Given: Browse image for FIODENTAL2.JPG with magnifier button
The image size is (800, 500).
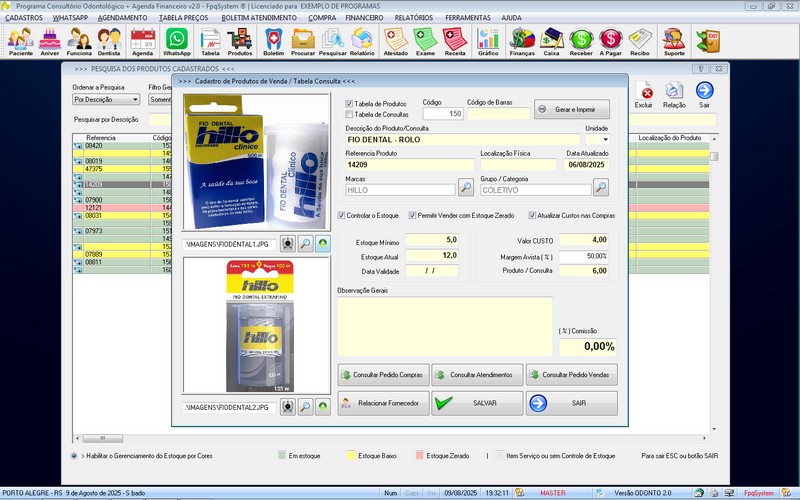Looking at the screenshot, I should [305, 407].
